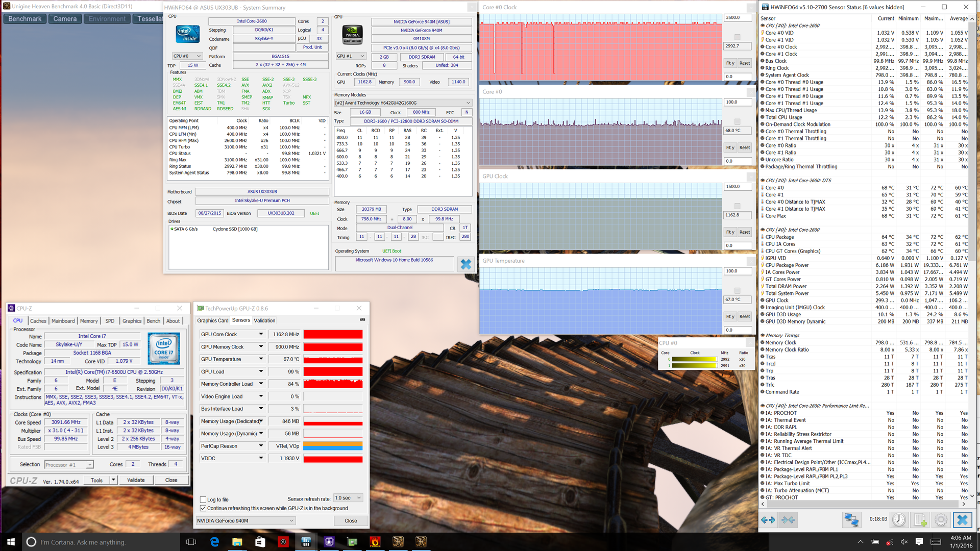Open GPU Temperature sensor dropdown
This screenshot has width=980, height=551.
click(261, 359)
